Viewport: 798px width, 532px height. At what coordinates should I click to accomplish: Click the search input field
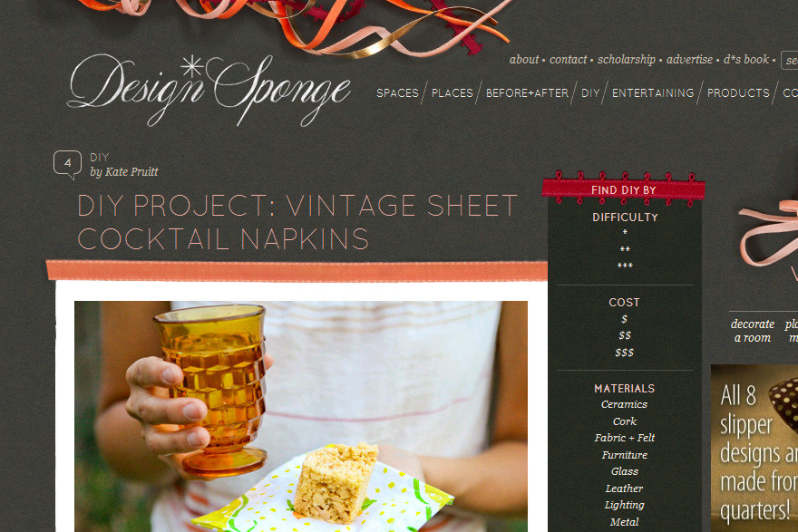point(790,60)
